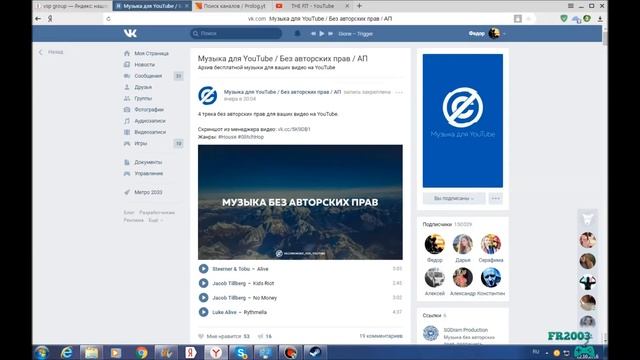Open the Вы подписаны subscription dropdown
The width and height of the screenshot is (640, 360).
[454, 198]
